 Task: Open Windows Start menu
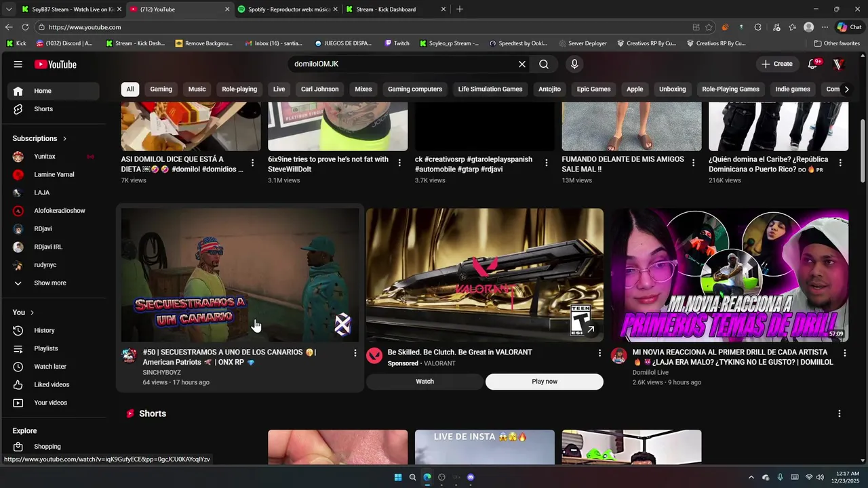tap(398, 477)
